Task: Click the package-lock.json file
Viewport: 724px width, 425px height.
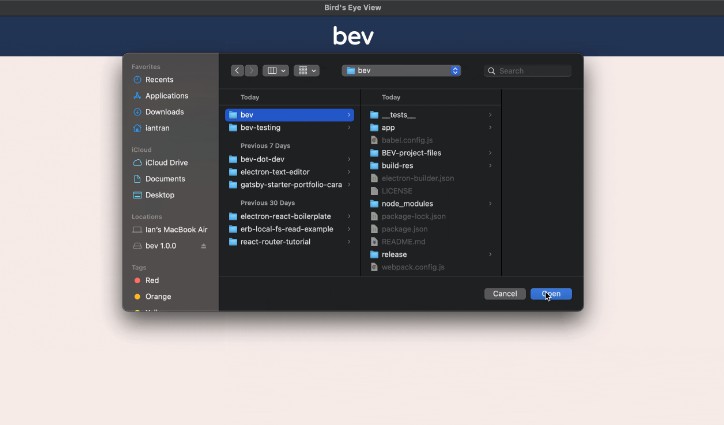Action: (431, 216)
